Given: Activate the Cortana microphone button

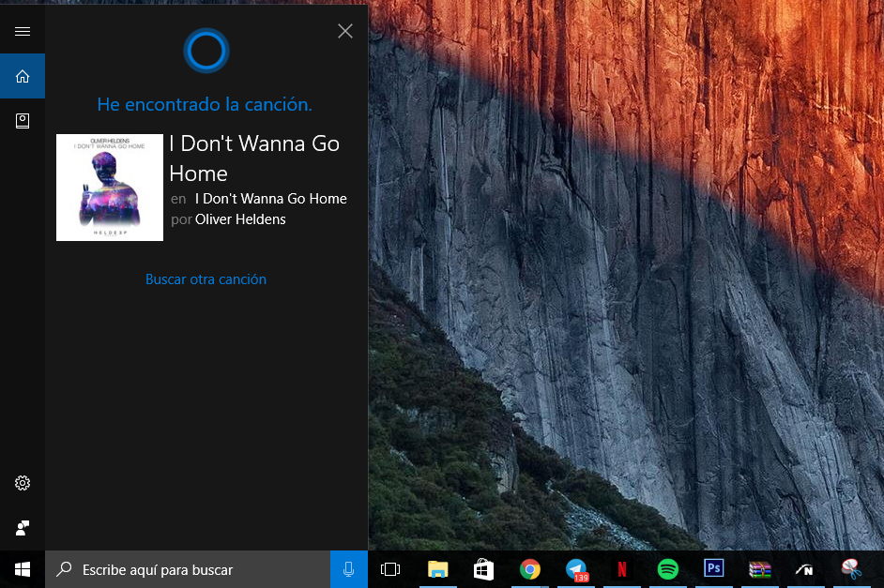Looking at the screenshot, I should pos(349,569).
